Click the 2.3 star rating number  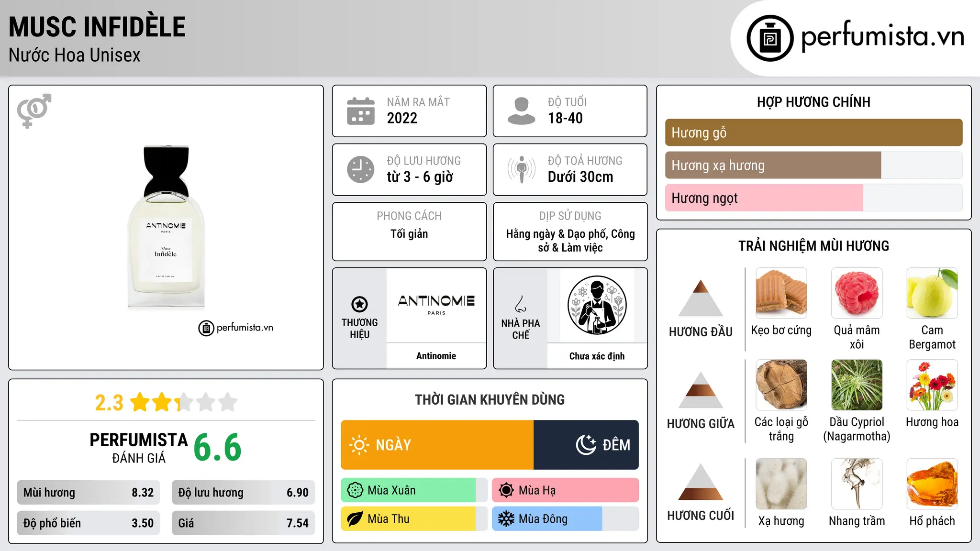109,403
